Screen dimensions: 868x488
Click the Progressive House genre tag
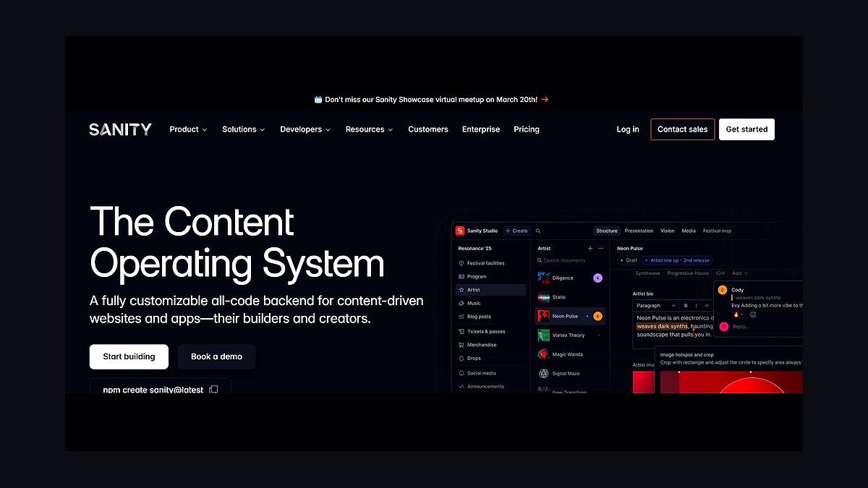click(688, 273)
